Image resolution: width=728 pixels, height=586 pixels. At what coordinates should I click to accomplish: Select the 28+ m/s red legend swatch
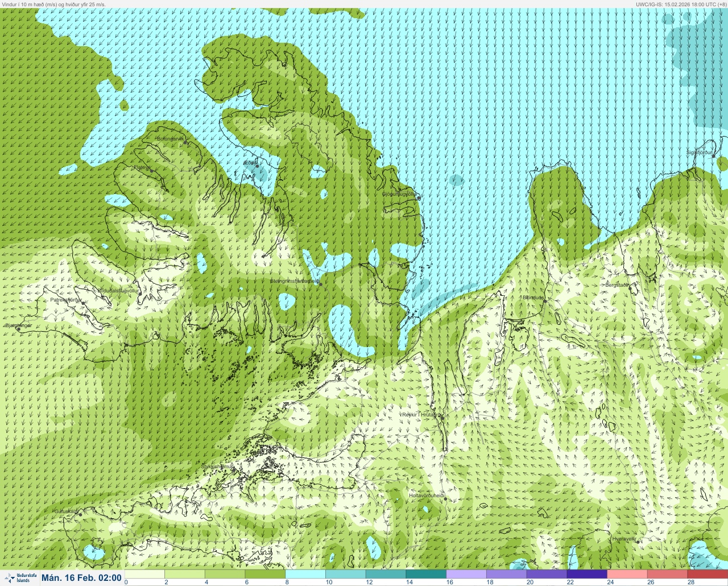click(x=708, y=574)
